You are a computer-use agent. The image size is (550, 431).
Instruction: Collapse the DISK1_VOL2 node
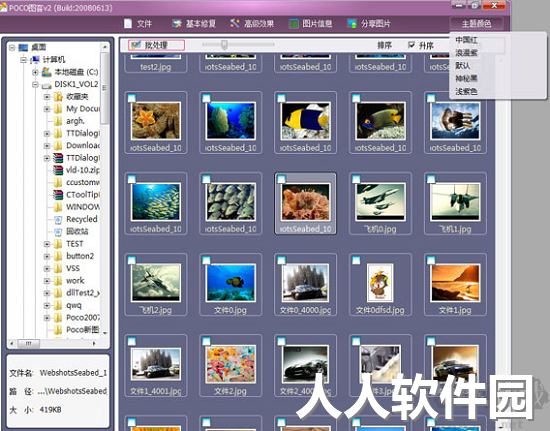point(35,85)
